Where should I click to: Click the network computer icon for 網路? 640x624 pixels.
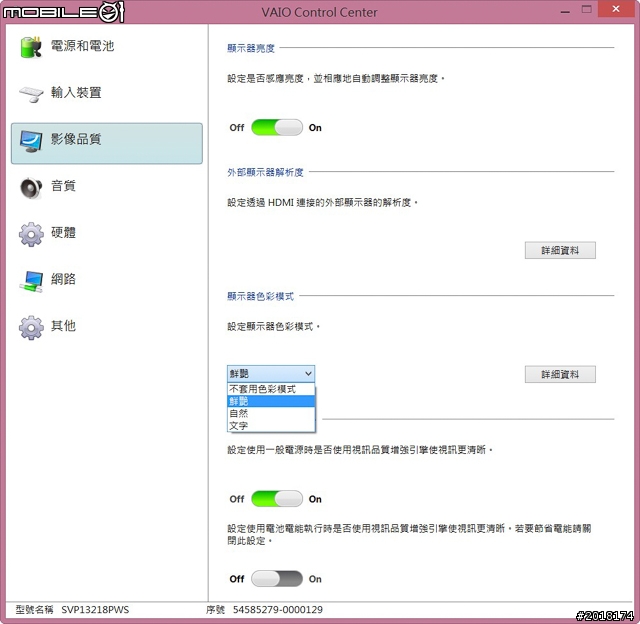(x=31, y=281)
